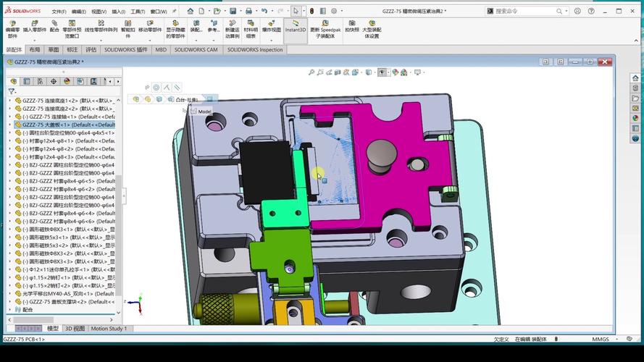Click the Edit Component (编辑零部件) tool
This screenshot has width=644, height=362.
tap(12, 29)
